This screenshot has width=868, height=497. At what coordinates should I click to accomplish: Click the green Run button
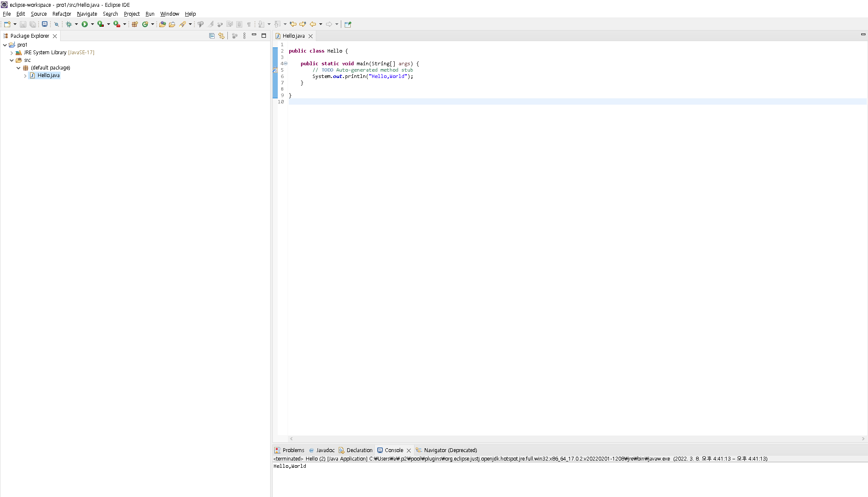(85, 24)
